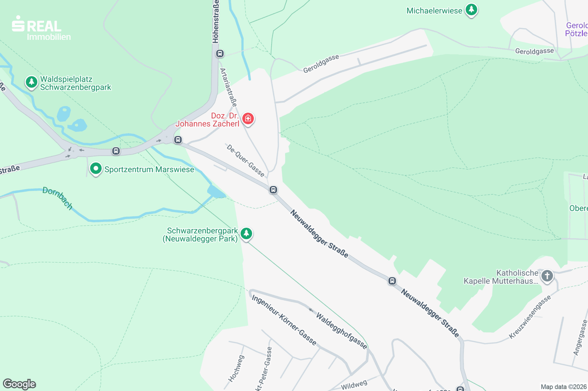Click the Dornbach stream label
Screen dimensions: 588x391
point(57,198)
